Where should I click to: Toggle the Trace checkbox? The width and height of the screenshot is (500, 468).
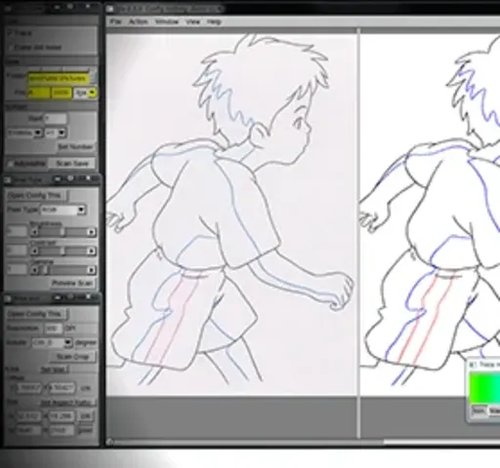(11, 33)
